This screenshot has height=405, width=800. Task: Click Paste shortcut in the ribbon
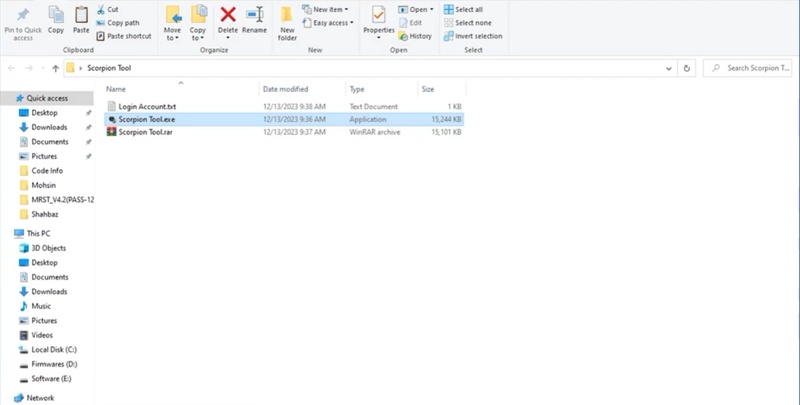click(124, 36)
